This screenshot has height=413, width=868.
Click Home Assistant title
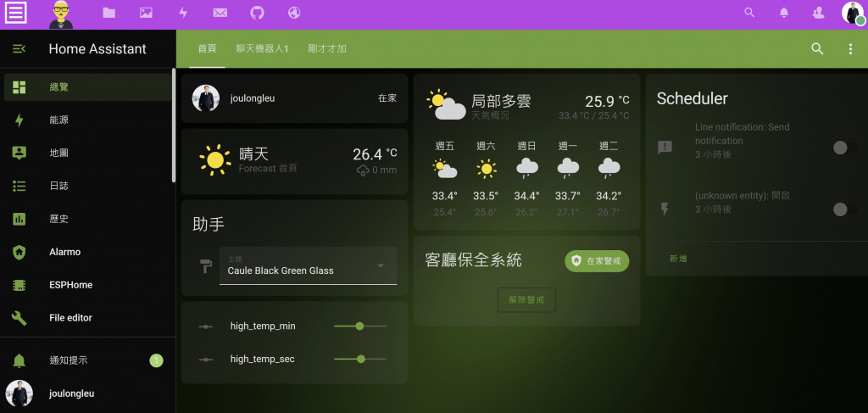pos(97,48)
